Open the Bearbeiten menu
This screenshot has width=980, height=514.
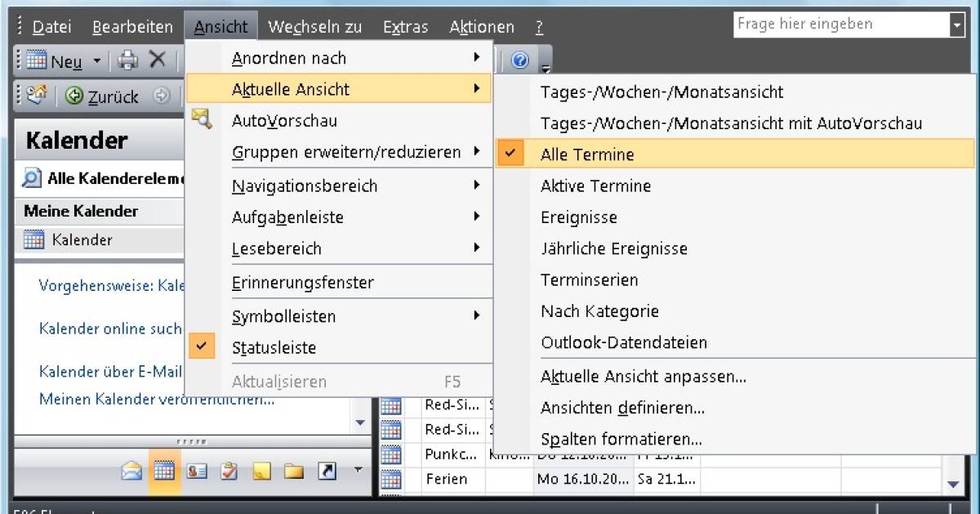tap(132, 27)
